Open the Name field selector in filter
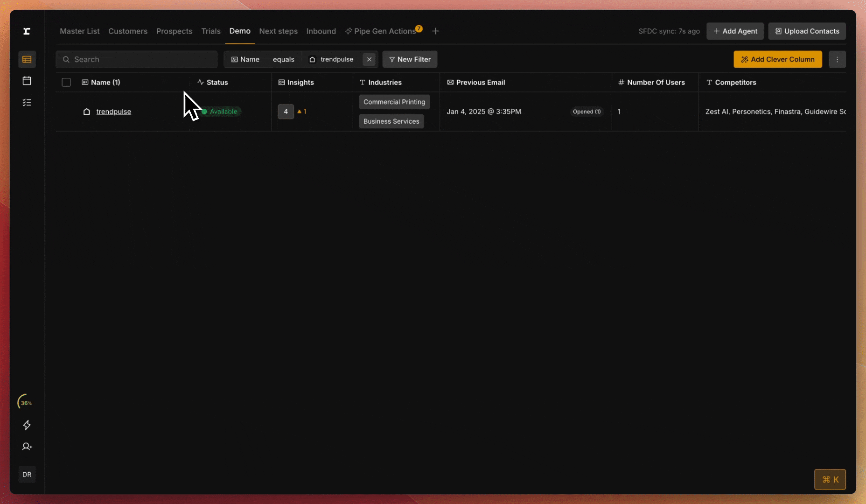 (245, 59)
